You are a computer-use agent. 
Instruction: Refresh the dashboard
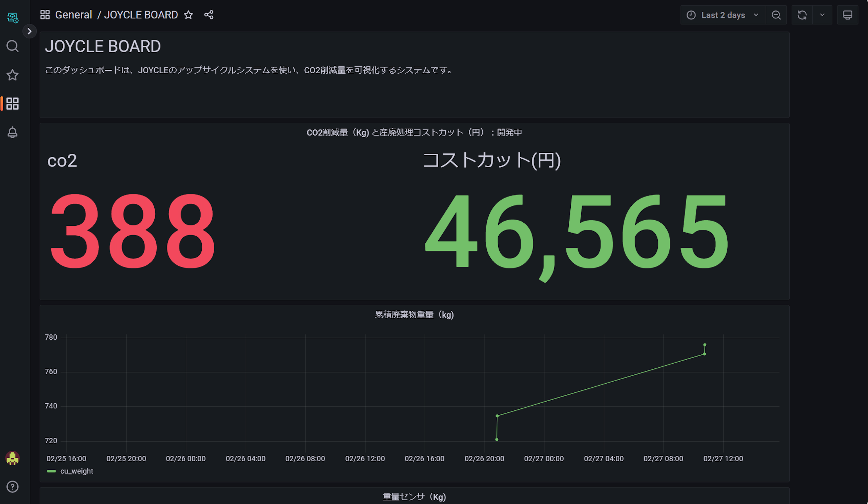pos(802,15)
